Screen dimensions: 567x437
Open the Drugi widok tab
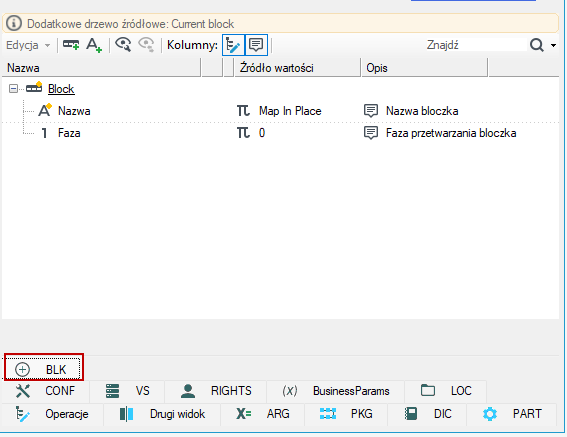click(x=162, y=414)
